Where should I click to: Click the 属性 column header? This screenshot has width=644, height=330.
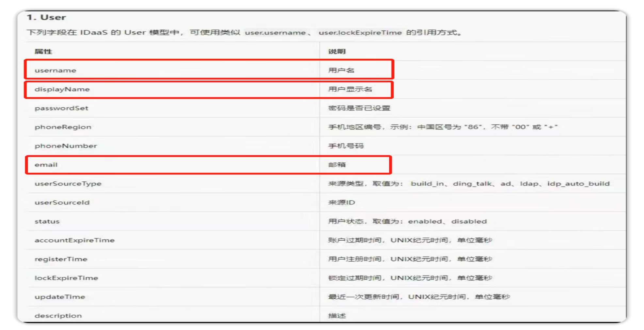click(x=43, y=52)
